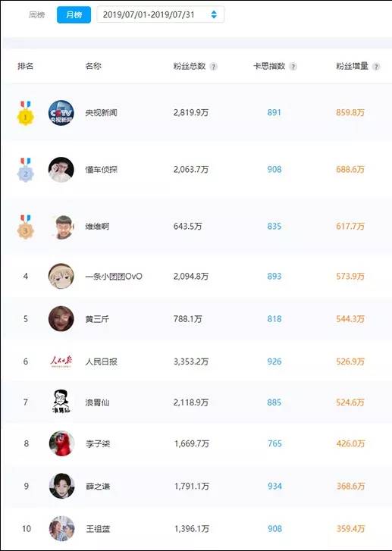Viewport: 392px width, 551px height.
Task: Switch to the 周榜 weekly ranking tab
Action: click(37, 15)
